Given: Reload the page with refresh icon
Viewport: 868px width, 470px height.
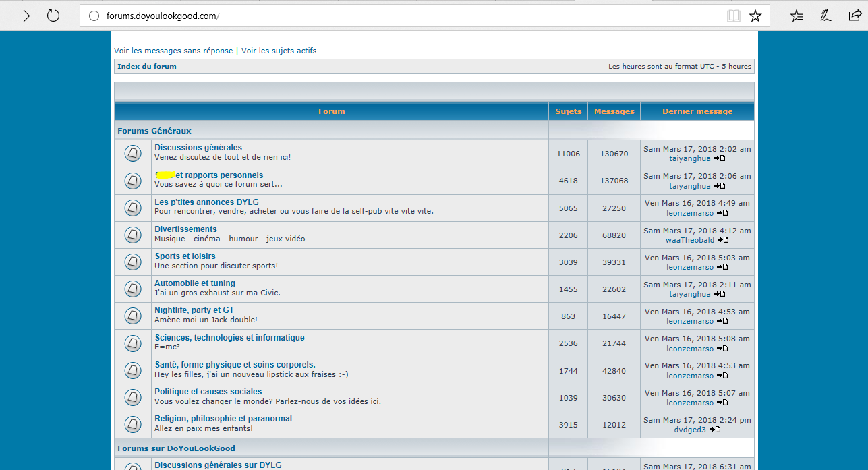Looking at the screenshot, I should coord(53,16).
